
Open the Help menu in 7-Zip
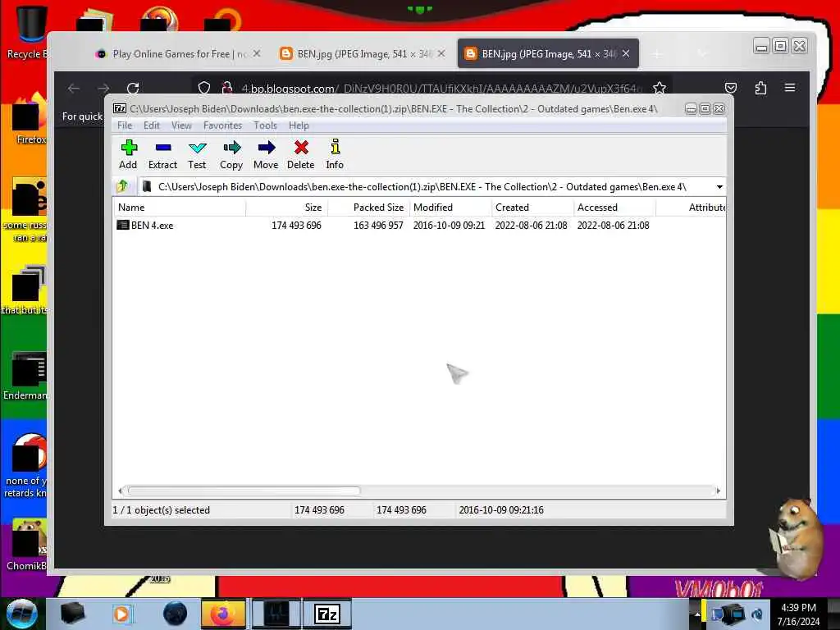tap(299, 126)
